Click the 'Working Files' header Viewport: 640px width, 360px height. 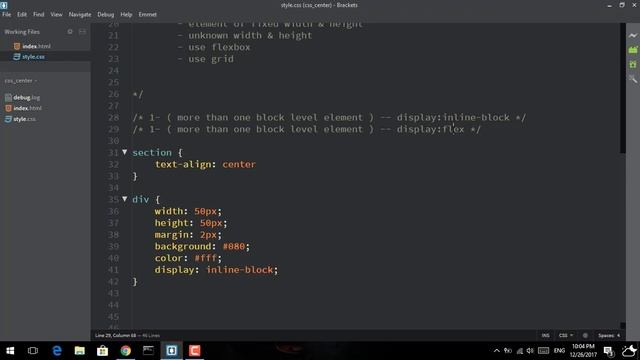pos(22,32)
